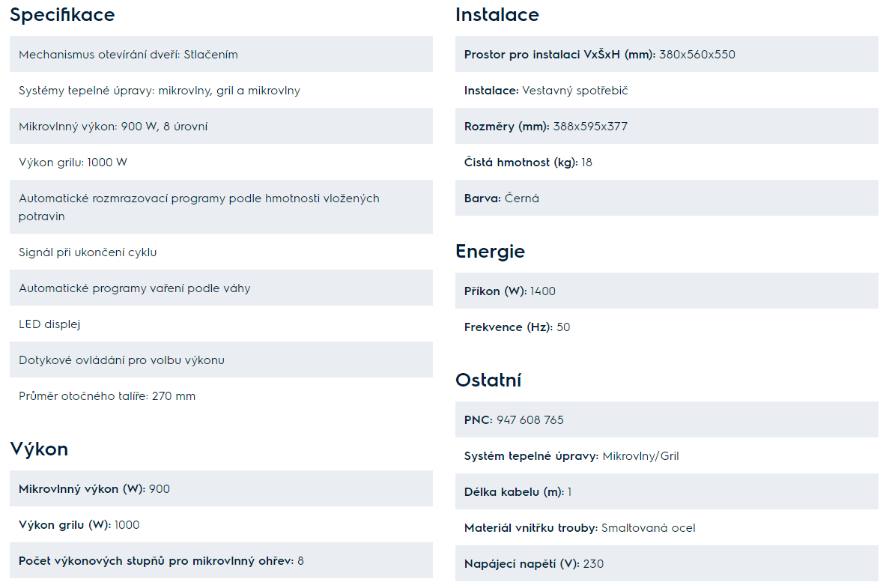Select the Prostor pro instalaci row
The image size is (886, 588).
click(667, 54)
